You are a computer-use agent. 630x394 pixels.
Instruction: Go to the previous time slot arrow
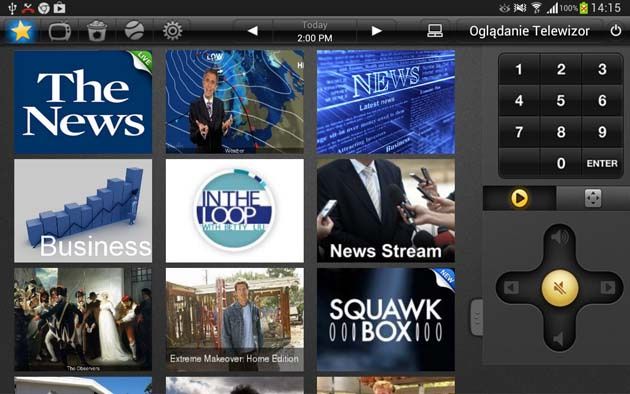coord(253,31)
